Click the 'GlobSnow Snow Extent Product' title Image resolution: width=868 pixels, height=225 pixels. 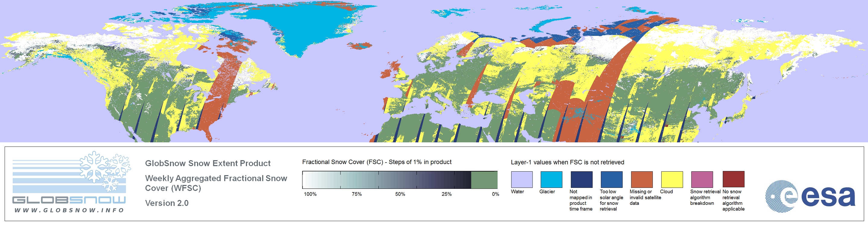pyautogui.click(x=208, y=163)
